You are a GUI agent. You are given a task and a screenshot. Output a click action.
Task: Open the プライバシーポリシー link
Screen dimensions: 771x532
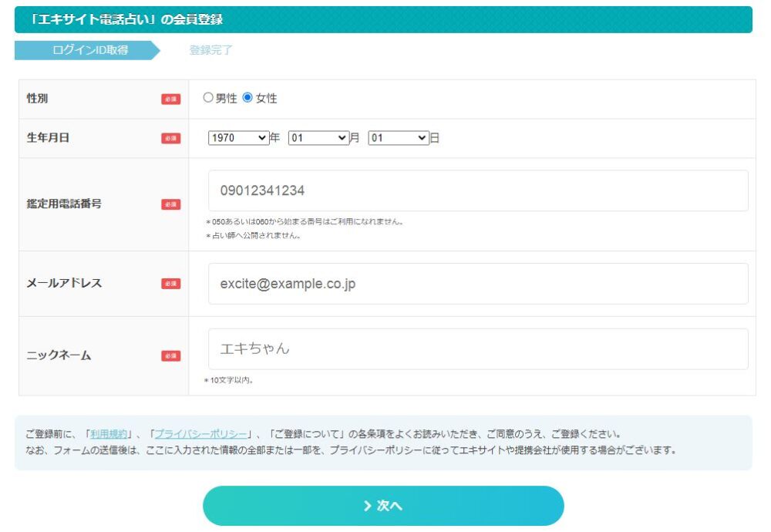pyautogui.click(x=200, y=434)
